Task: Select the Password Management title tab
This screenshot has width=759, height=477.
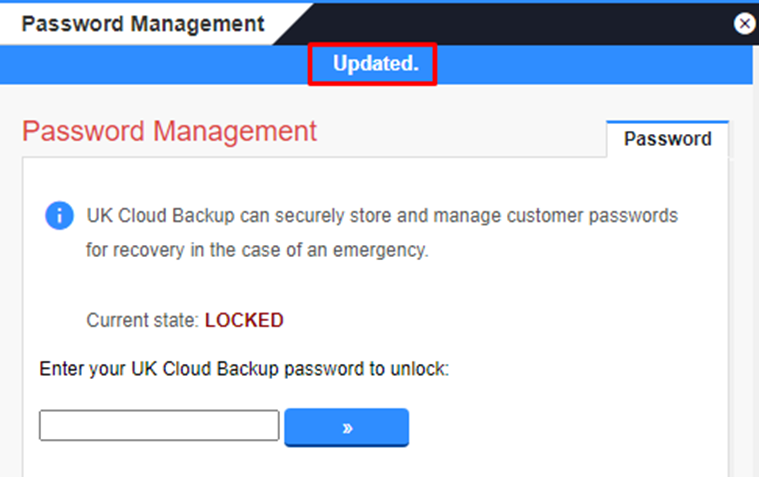Action: pos(143,24)
